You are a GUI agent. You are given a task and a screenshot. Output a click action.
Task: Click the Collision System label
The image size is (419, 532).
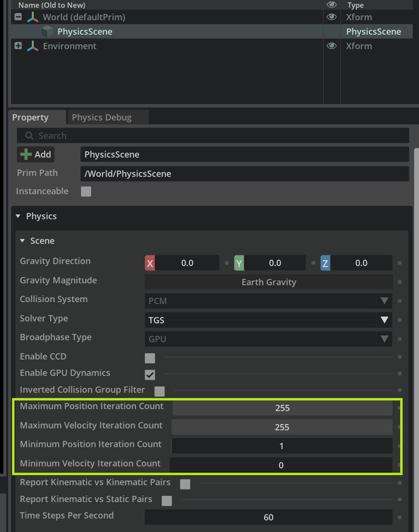pos(54,299)
